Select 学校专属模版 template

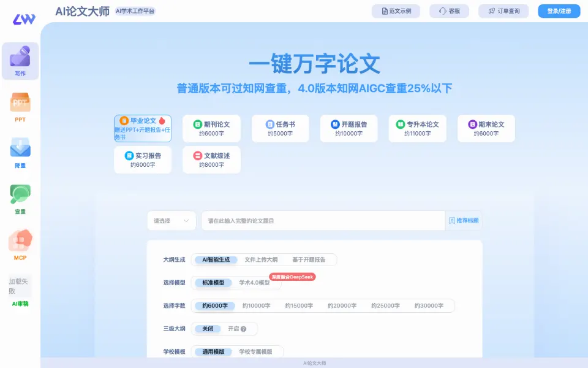tap(256, 351)
